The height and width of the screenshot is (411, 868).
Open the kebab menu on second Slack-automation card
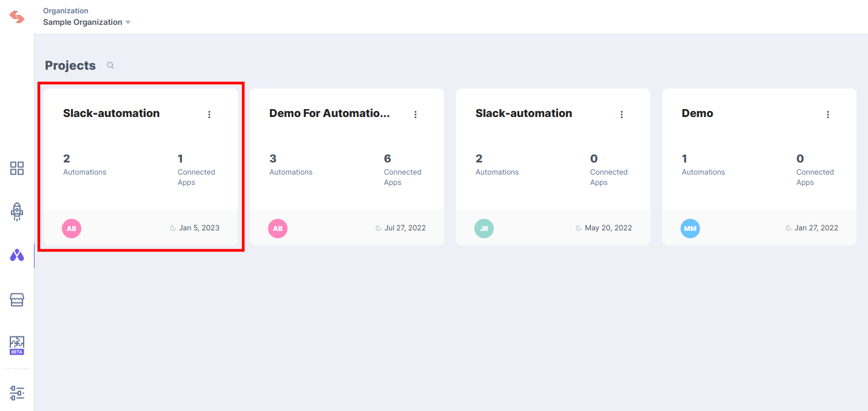click(x=622, y=113)
